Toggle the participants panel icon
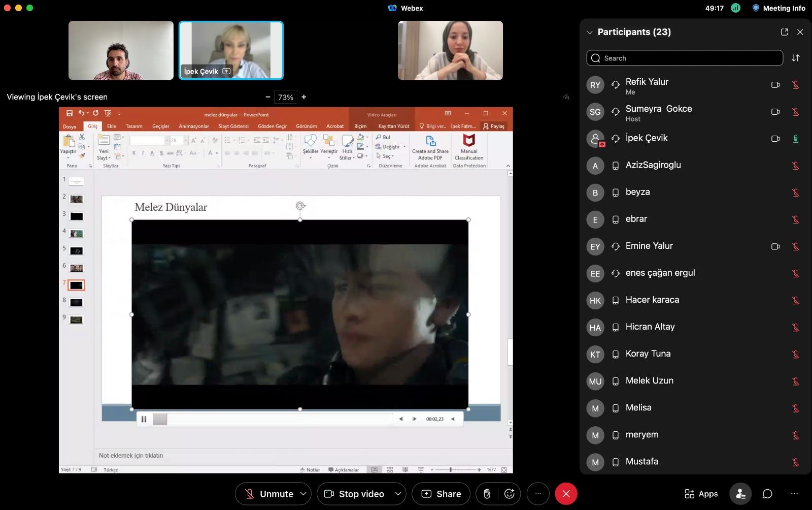The width and height of the screenshot is (812, 510). (740, 494)
